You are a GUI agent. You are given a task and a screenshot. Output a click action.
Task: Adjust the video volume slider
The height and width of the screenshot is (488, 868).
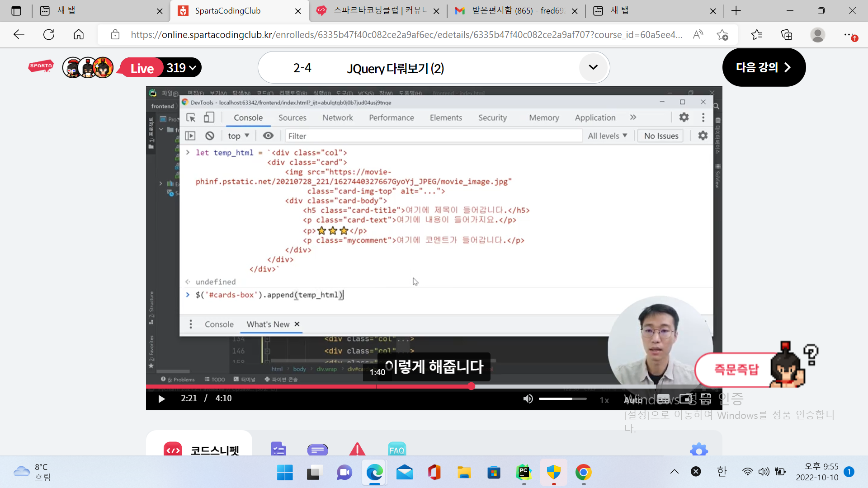562,399
